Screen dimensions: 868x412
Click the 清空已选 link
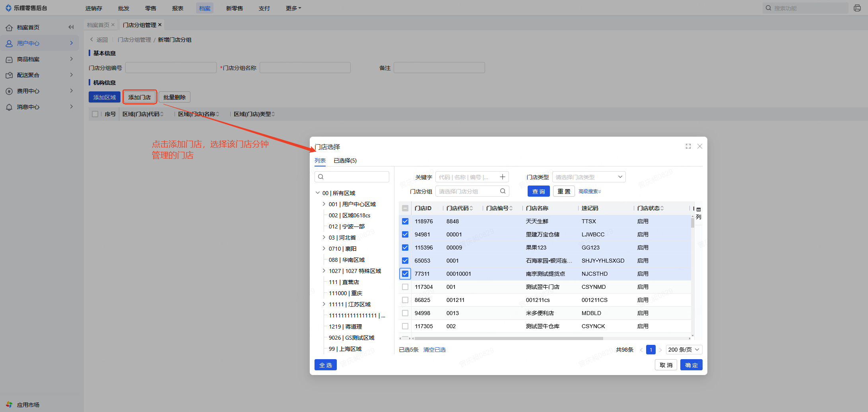tap(434, 350)
